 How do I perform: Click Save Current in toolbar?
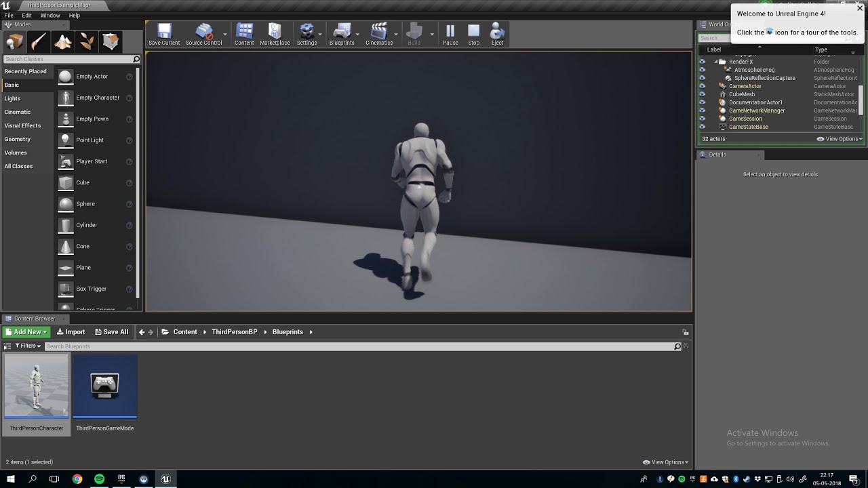click(x=164, y=35)
